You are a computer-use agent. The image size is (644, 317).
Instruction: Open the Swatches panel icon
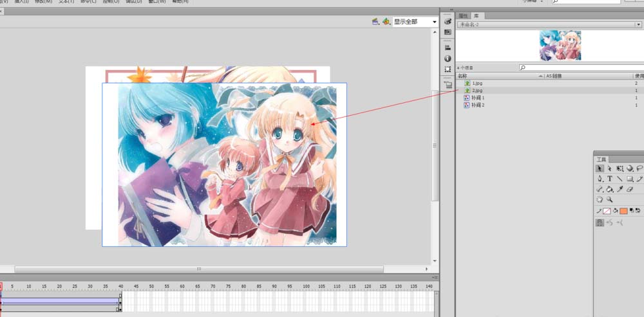click(448, 32)
